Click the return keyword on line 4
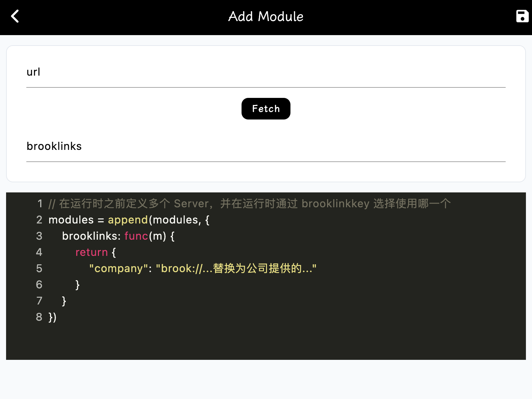The width and height of the screenshot is (532, 399). pyautogui.click(x=91, y=252)
